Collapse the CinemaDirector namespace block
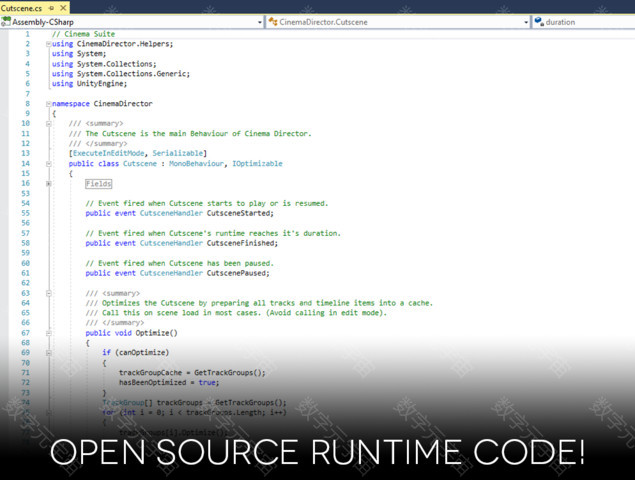This screenshot has height=480, width=635. pyautogui.click(x=48, y=104)
